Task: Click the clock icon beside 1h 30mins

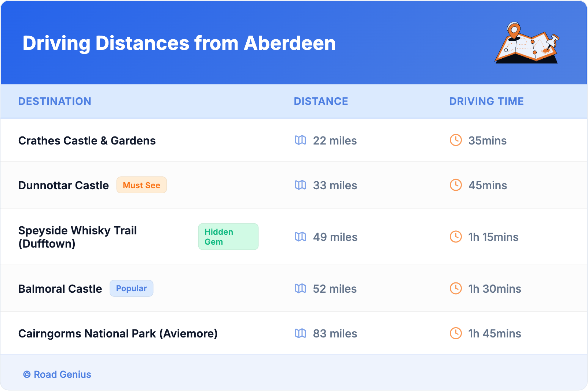Action: 456,288
